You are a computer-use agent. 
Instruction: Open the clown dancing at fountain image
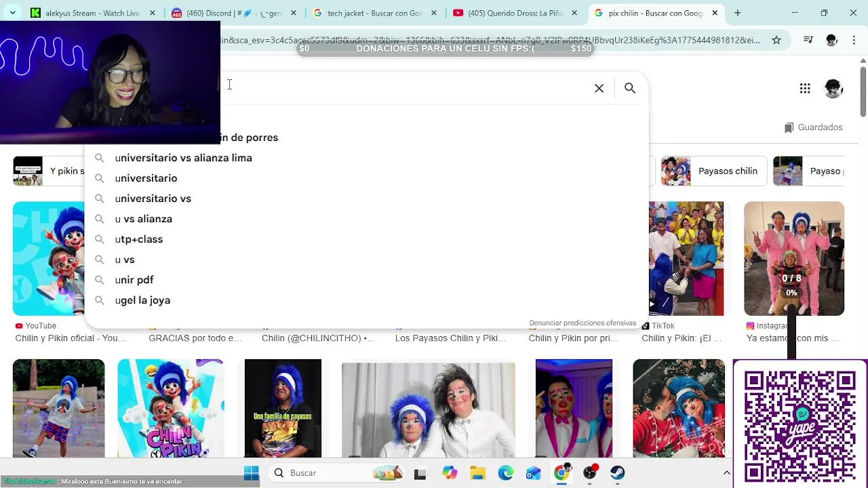point(59,408)
